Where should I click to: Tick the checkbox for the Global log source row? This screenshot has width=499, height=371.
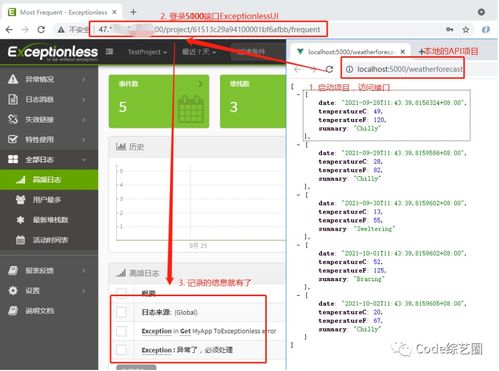[121, 312]
